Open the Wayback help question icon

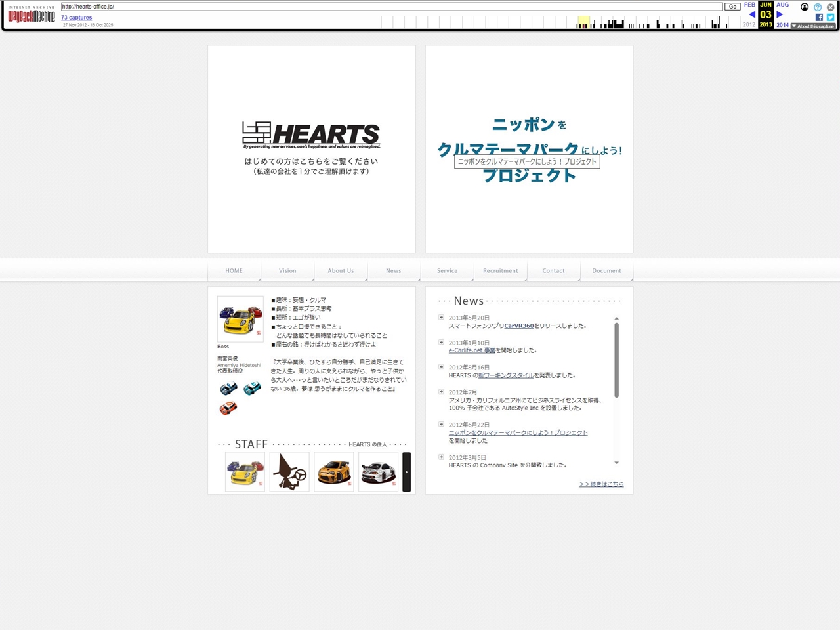(818, 7)
